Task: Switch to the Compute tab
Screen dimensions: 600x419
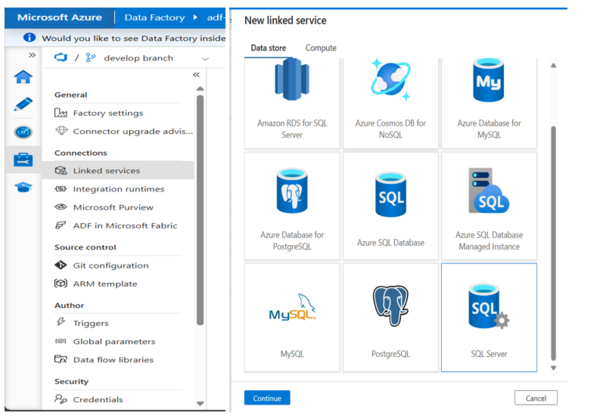Action: click(320, 48)
